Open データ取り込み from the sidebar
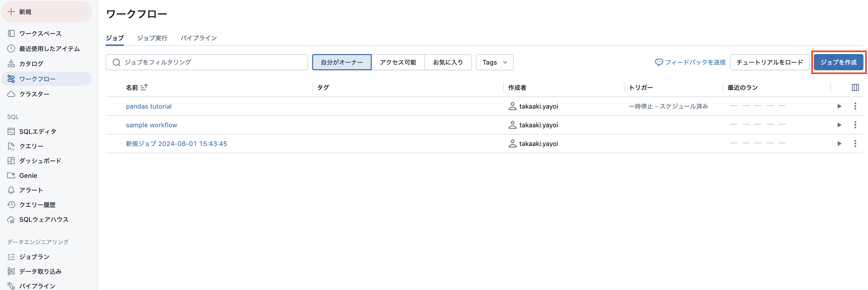 [40, 271]
